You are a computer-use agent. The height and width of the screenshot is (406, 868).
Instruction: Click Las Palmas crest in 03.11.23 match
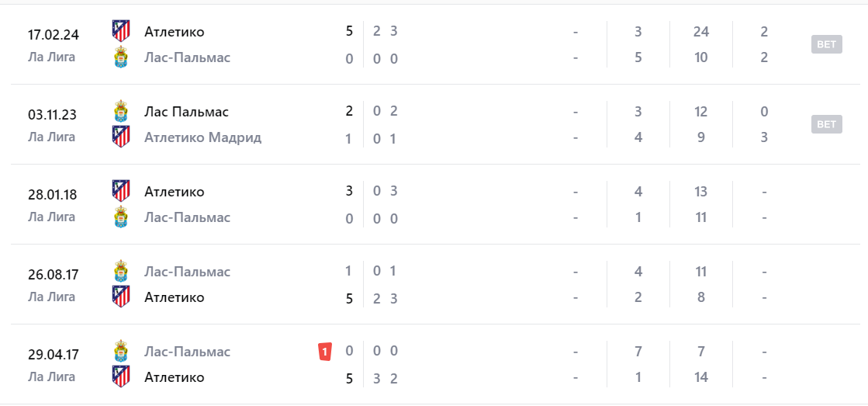tap(120, 111)
